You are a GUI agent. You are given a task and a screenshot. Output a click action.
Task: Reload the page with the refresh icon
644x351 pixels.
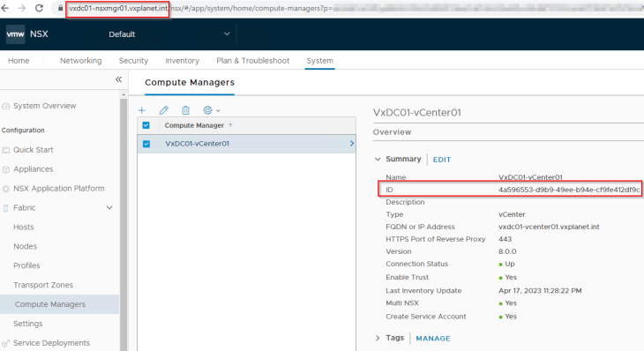(40, 8)
